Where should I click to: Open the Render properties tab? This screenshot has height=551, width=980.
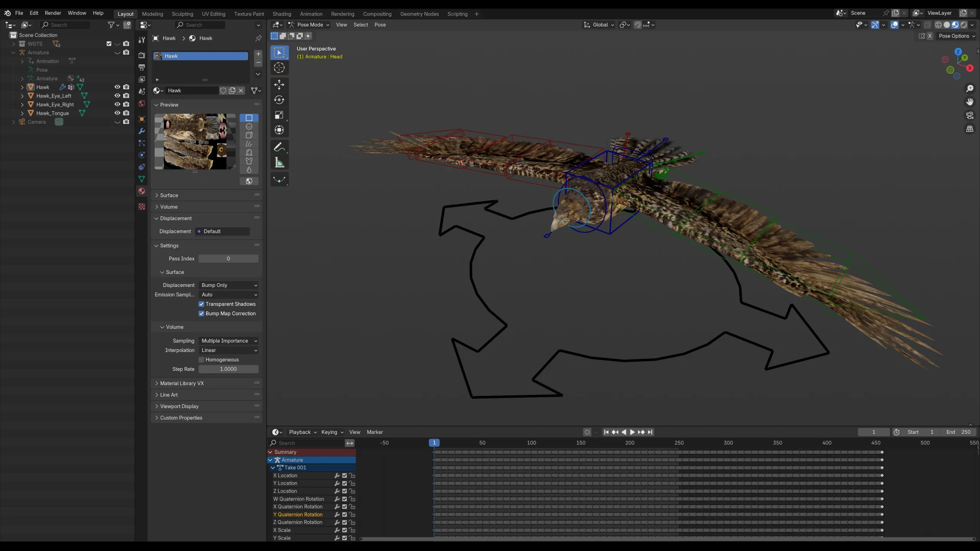[142, 55]
